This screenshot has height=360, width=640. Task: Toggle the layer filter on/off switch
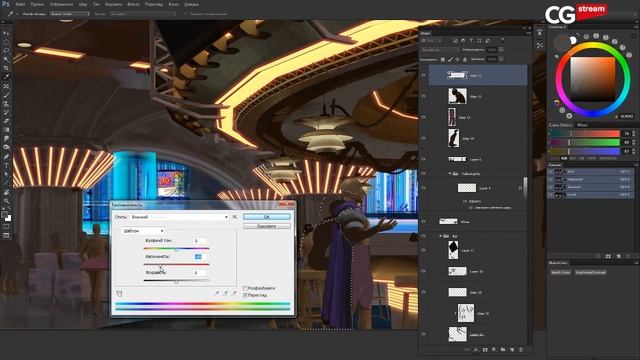coord(502,40)
